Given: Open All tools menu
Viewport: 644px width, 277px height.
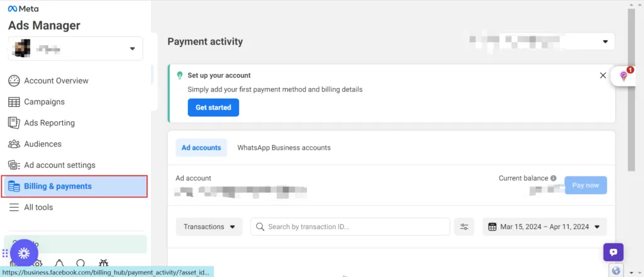Looking at the screenshot, I should pos(38,207).
